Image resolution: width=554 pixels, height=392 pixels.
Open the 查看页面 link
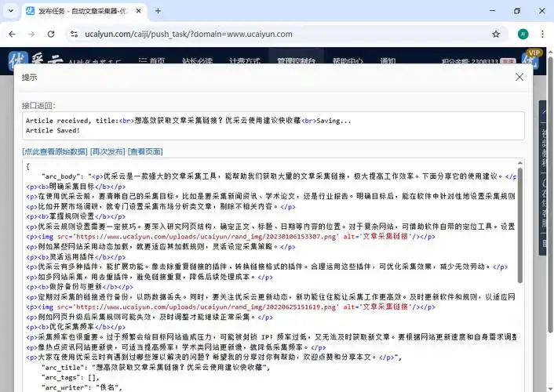[x=145, y=151]
